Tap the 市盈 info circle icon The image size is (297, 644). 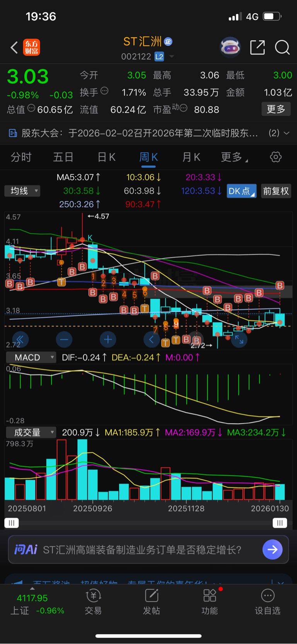pos(184,108)
